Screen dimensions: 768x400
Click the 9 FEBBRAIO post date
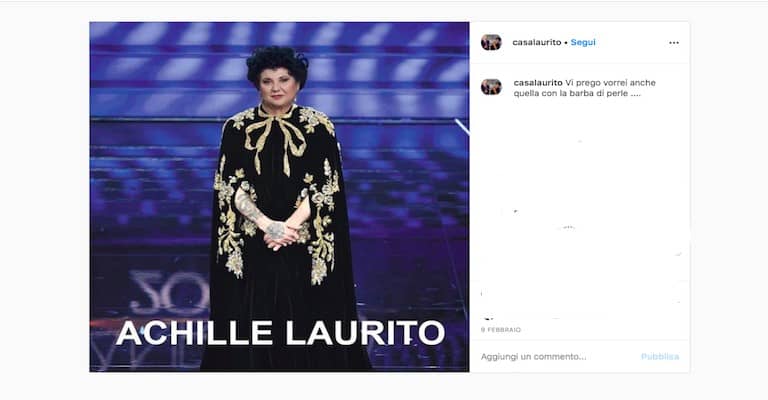tap(501, 330)
